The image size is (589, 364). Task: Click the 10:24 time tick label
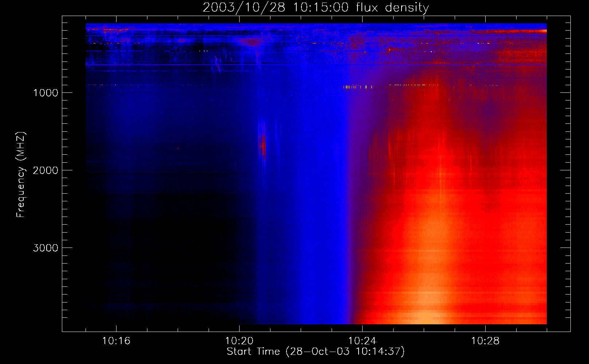pyautogui.click(x=362, y=341)
